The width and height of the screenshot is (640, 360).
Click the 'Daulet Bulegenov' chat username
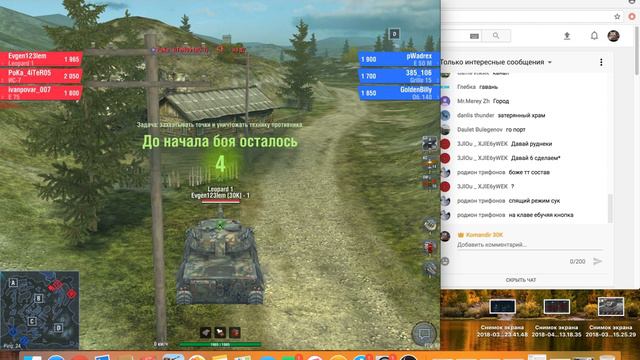[480, 130]
